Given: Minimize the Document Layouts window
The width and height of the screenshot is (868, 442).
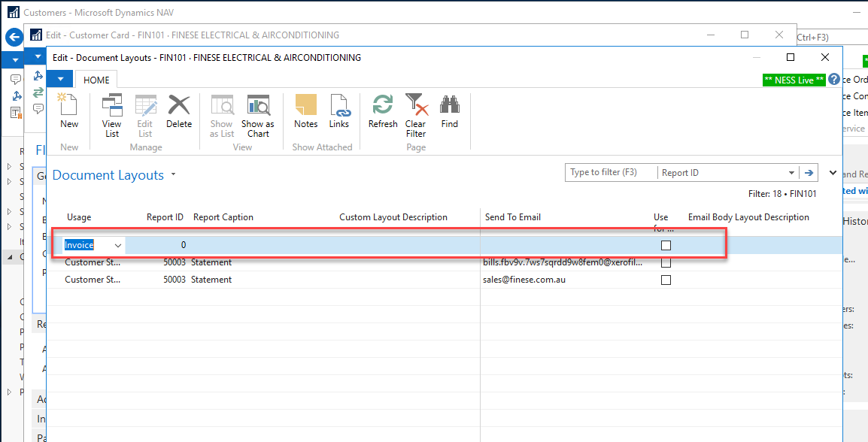Looking at the screenshot, I should [756, 58].
